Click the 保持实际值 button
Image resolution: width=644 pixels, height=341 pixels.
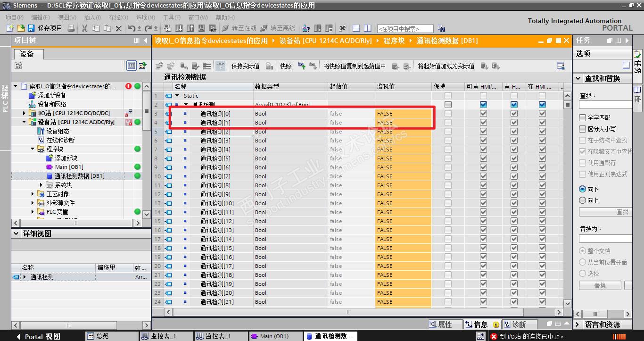pos(246,66)
